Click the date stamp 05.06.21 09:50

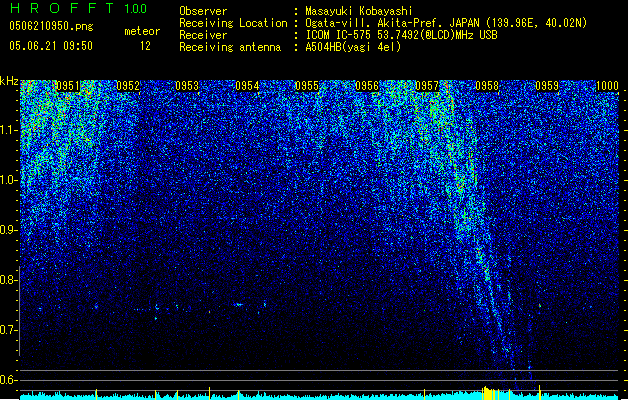pyautogui.click(x=51, y=46)
